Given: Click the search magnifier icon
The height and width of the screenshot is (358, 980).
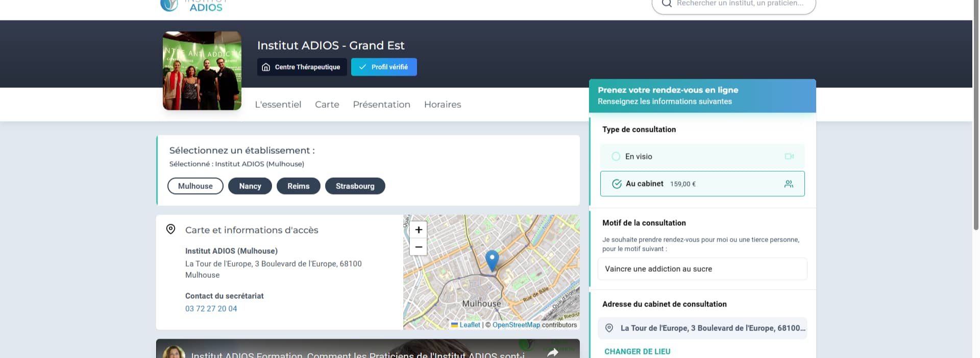Looking at the screenshot, I should tap(666, 4).
